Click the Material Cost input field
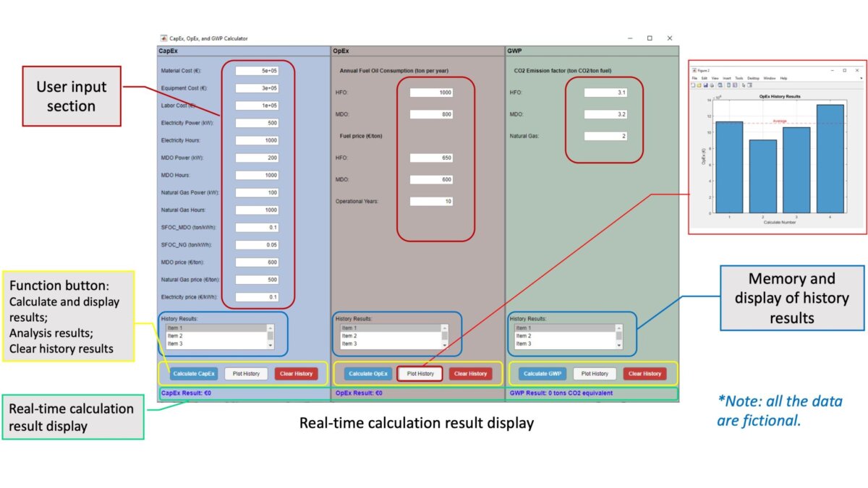868x488 pixels. point(259,71)
